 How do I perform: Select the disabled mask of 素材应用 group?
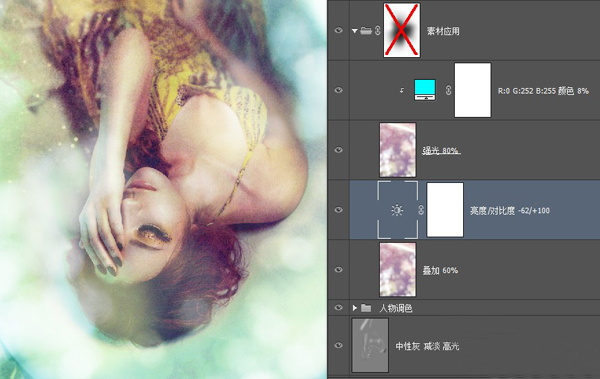pyautogui.click(x=402, y=30)
